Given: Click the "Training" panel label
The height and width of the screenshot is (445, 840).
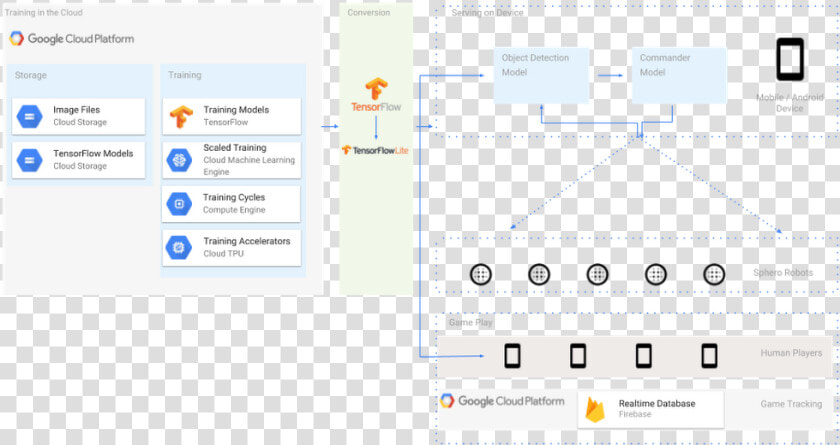Looking at the screenshot, I should [x=185, y=75].
